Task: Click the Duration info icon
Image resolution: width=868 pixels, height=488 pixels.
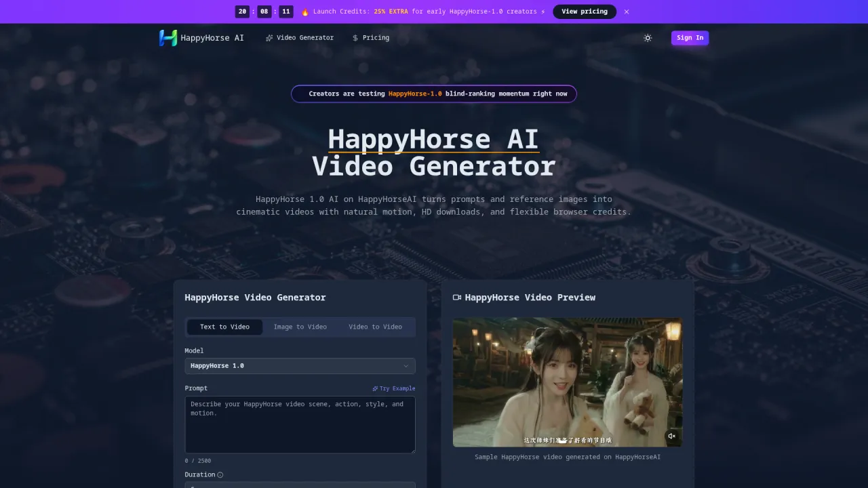Action: pos(220,475)
